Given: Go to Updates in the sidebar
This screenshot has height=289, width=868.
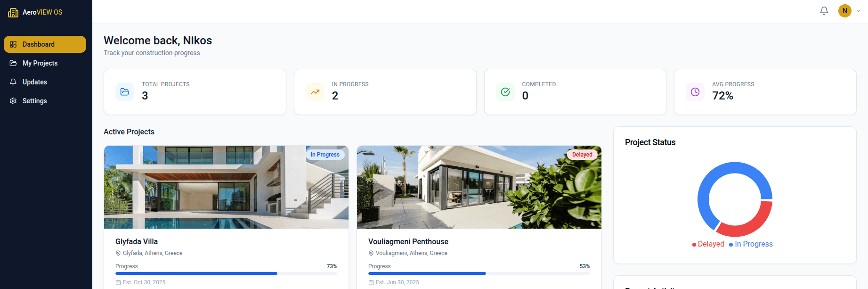Looking at the screenshot, I should click(x=45, y=82).
